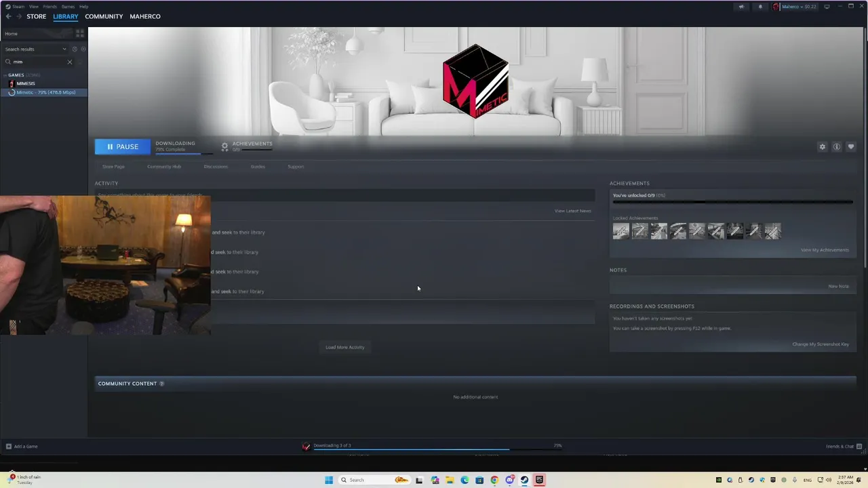Open File Explorer from taskbar
The image size is (868, 488).
(450, 480)
